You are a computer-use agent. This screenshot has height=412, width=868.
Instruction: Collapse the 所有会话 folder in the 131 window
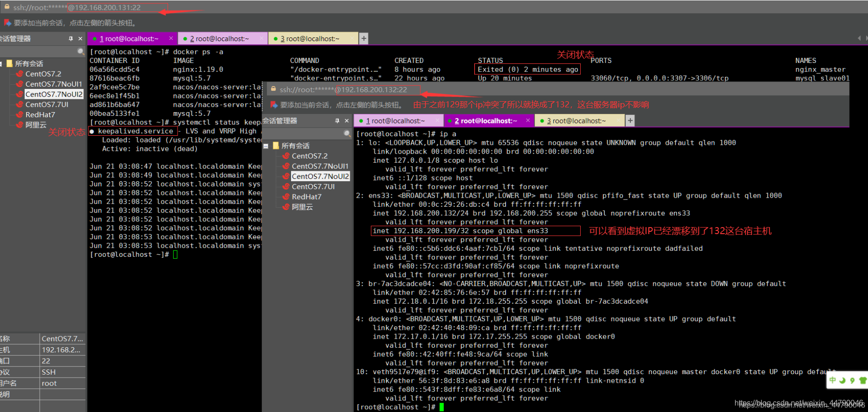(x=2, y=63)
